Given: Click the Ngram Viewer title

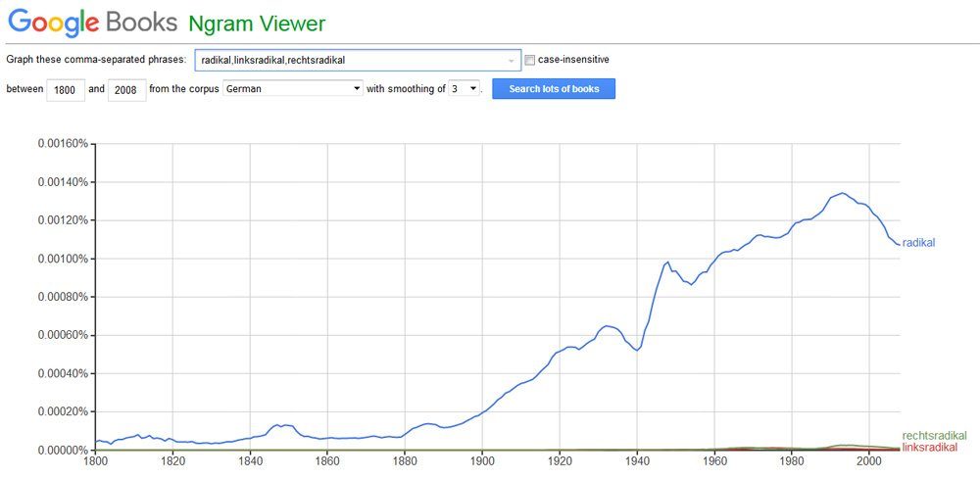Looking at the screenshot, I should point(257,23).
